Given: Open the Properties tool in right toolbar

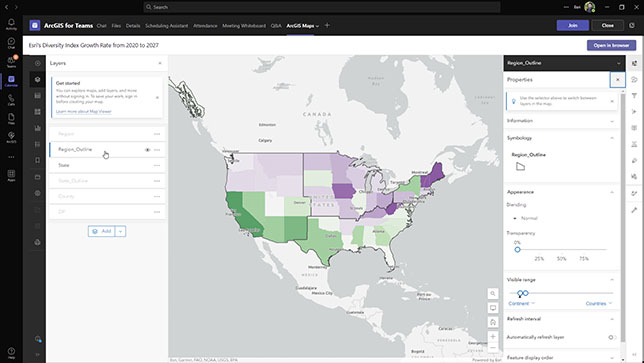Looking at the screenshot, I should (635, 63).
